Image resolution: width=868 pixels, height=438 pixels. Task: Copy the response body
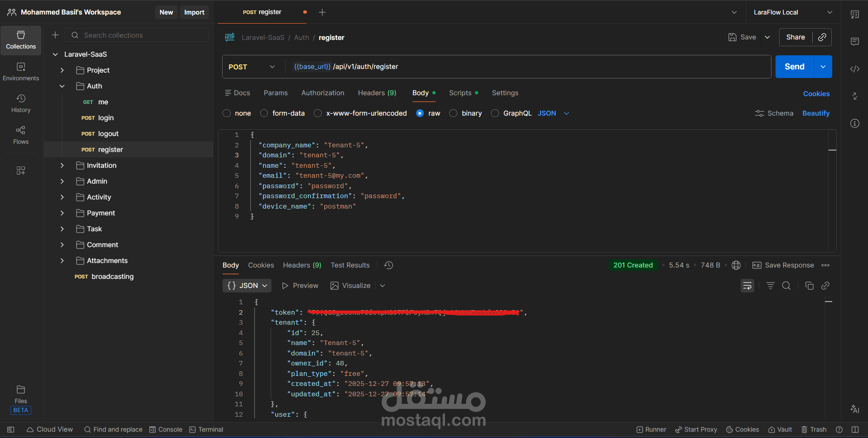(x=810, y=286)
